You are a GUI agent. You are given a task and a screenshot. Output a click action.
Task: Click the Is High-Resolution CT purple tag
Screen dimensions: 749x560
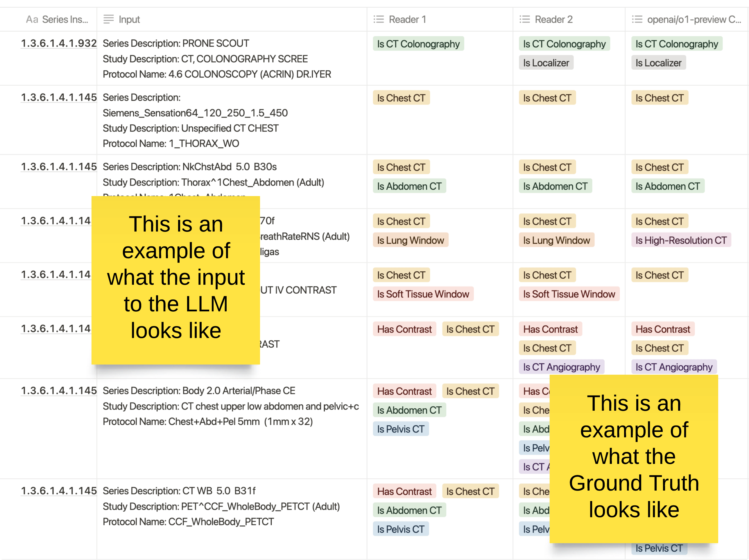point(681,240)
